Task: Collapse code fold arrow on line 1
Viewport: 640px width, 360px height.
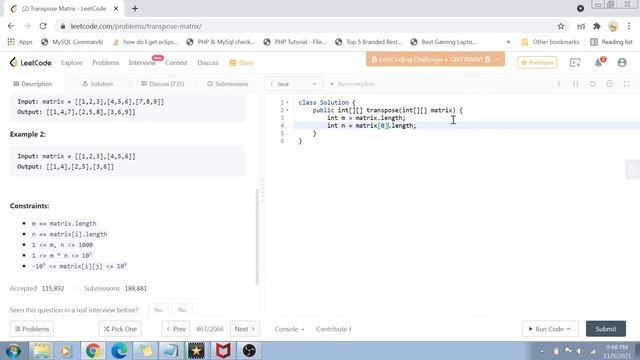Action: (287, 102)
